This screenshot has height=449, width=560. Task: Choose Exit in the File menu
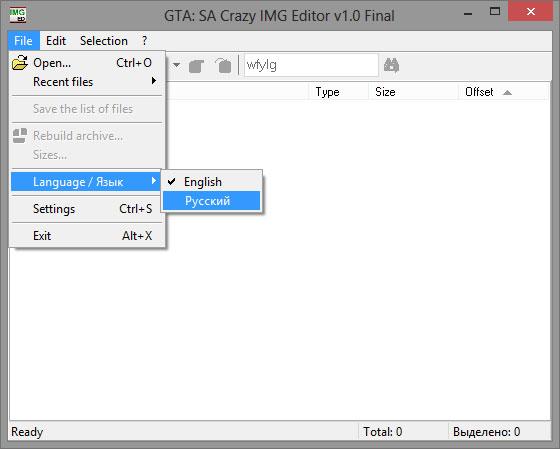87,236
